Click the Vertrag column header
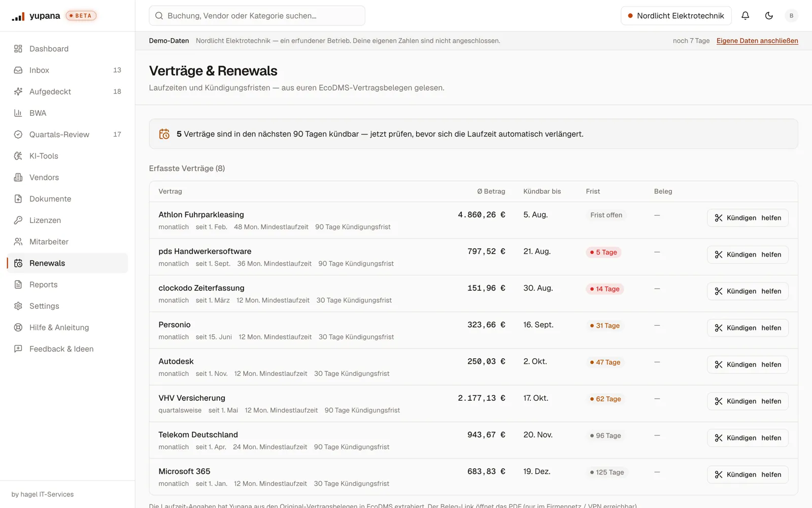The image size is (812, 508). [x=170, y=192]
